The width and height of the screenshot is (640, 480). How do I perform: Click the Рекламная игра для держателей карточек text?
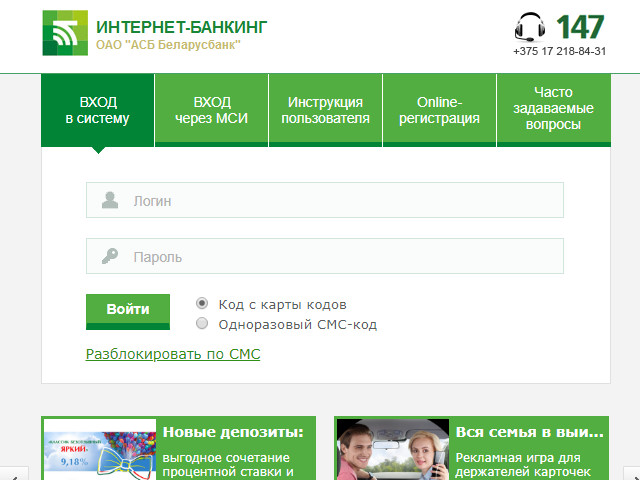tap(523, 464)
